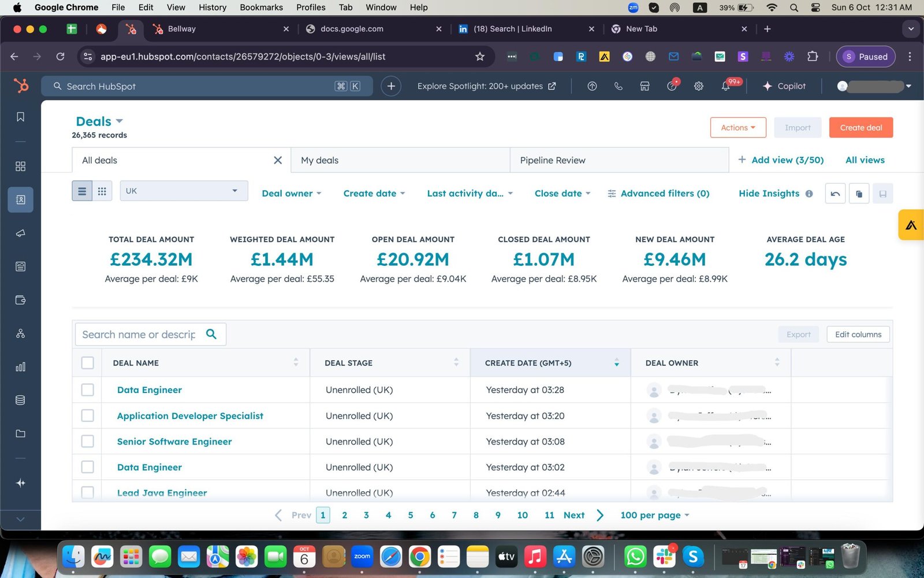
Task: Close the All deals view tab
Action: pos(278,160)
